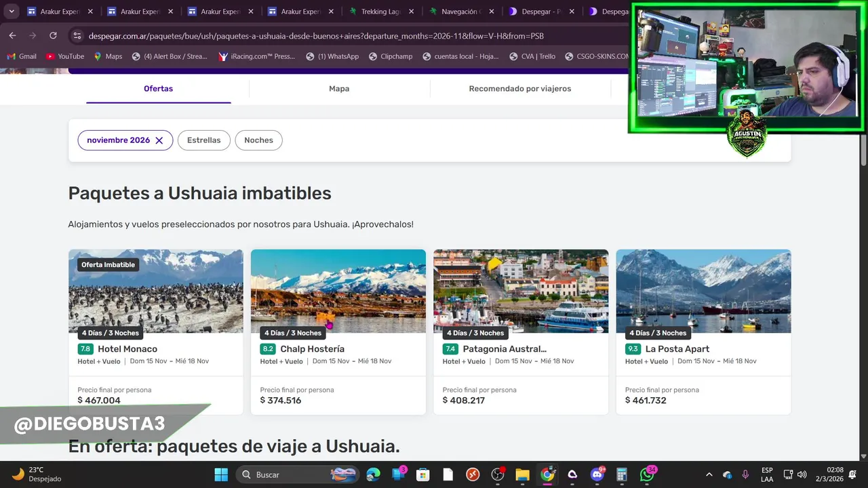Click the $ 461.732 price
This screenshot has width=868, height=488.
click(x=646, y=401)
